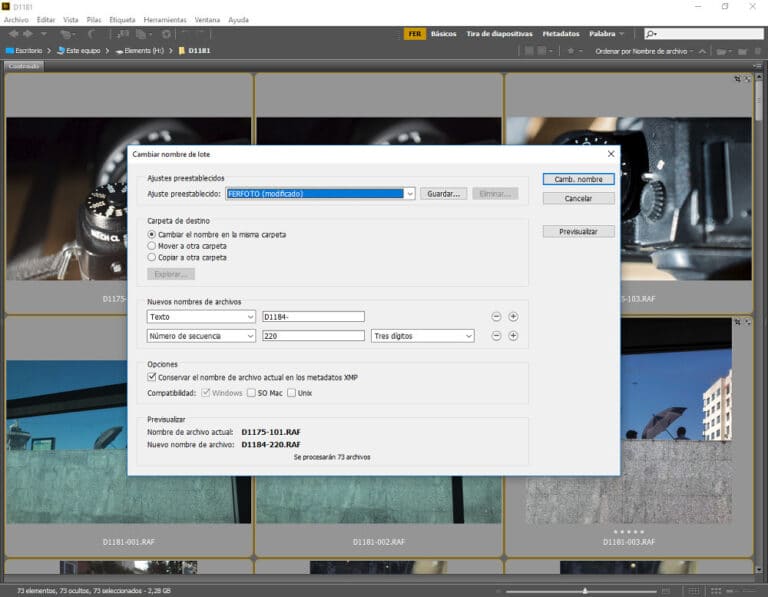Close the Cambiar nombre de lote dialog
This screenshot has width=768, height=597.
[x=611, y=154]
